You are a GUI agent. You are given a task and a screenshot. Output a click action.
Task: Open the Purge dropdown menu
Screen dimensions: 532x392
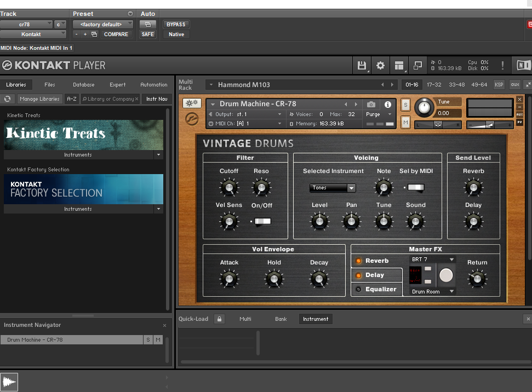tap(379, 114)
